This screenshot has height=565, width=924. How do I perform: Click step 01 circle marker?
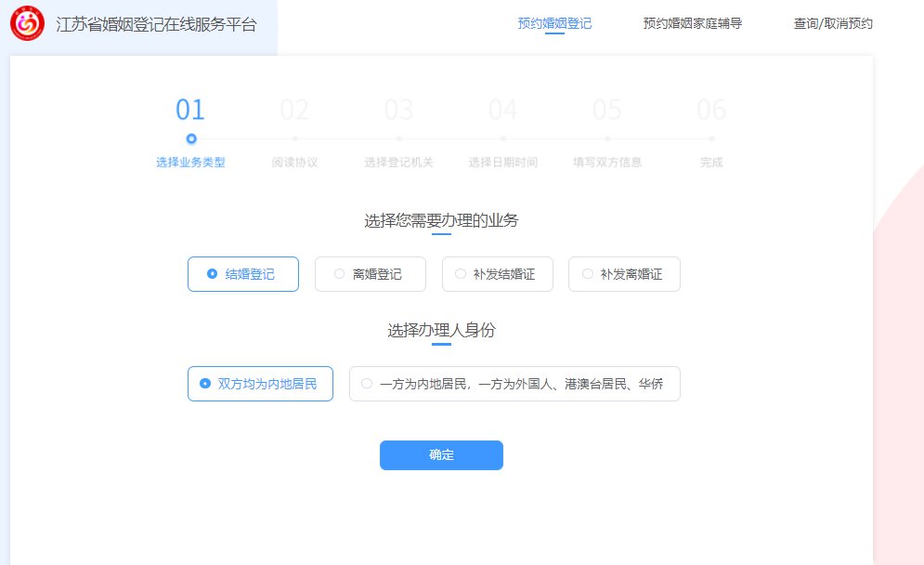pos(191,138)
